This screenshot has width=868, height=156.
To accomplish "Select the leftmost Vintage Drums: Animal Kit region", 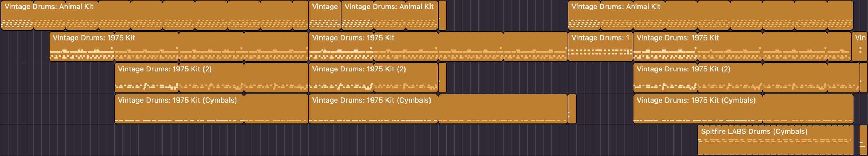I will click(x=155, y=15).
